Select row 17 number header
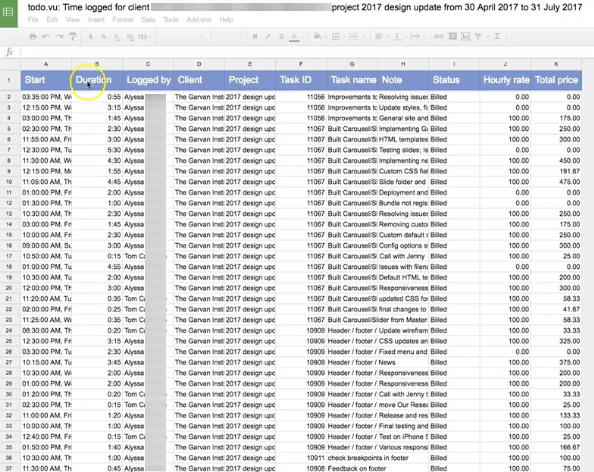 tap(9, 256)
